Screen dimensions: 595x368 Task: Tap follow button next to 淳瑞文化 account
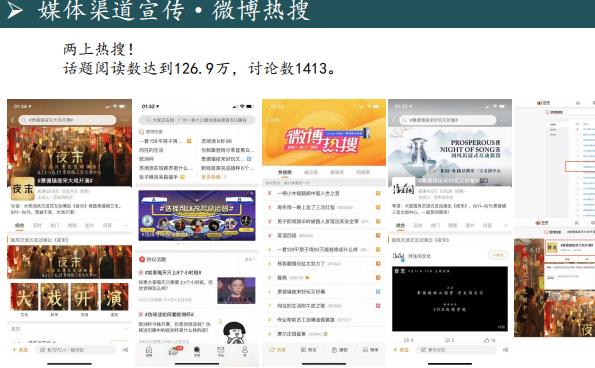(497, 255)
